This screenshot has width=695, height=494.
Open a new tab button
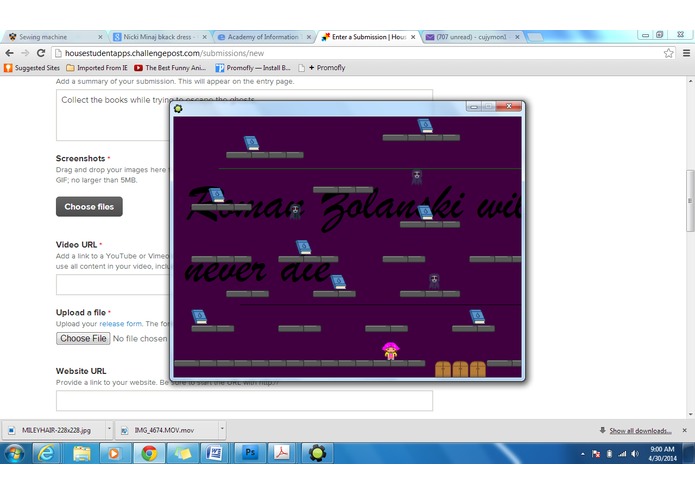click(x=535, y=37)
